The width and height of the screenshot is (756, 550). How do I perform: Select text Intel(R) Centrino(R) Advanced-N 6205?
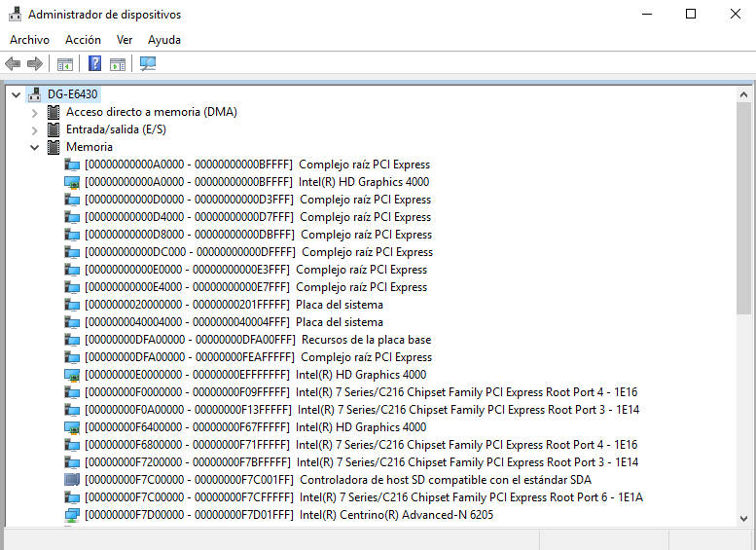[x=396, y=515]
